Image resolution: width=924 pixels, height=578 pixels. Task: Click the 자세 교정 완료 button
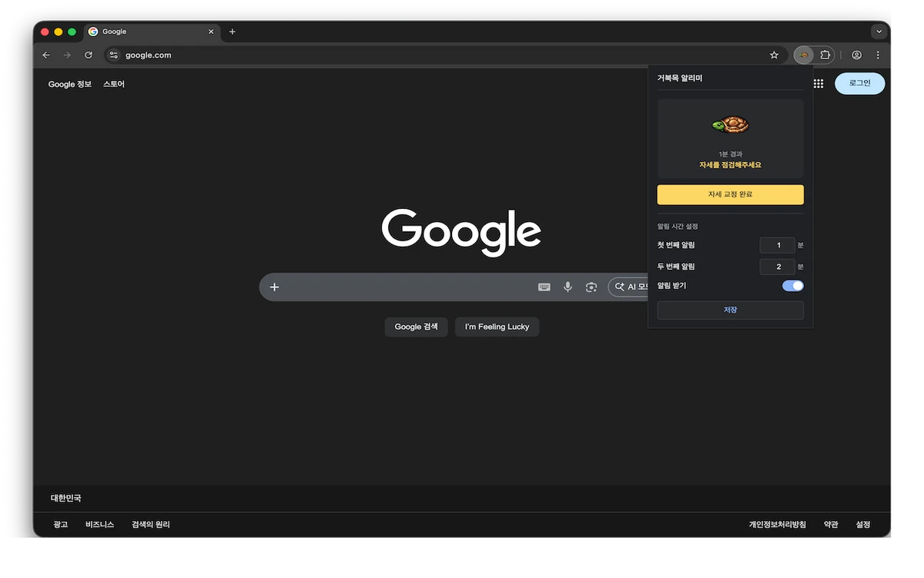(x=730, y=194)
